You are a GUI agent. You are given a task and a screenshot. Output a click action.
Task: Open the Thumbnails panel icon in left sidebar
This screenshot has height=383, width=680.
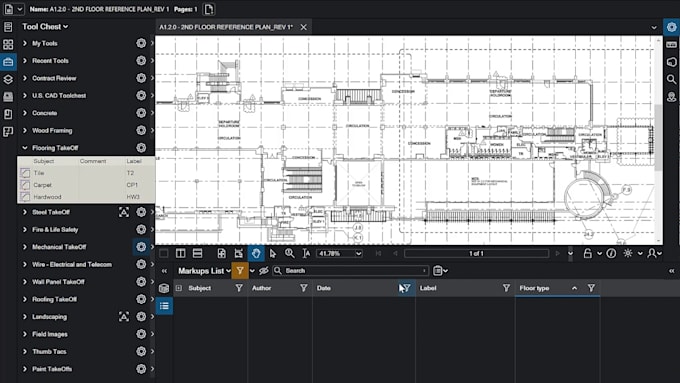8,44
